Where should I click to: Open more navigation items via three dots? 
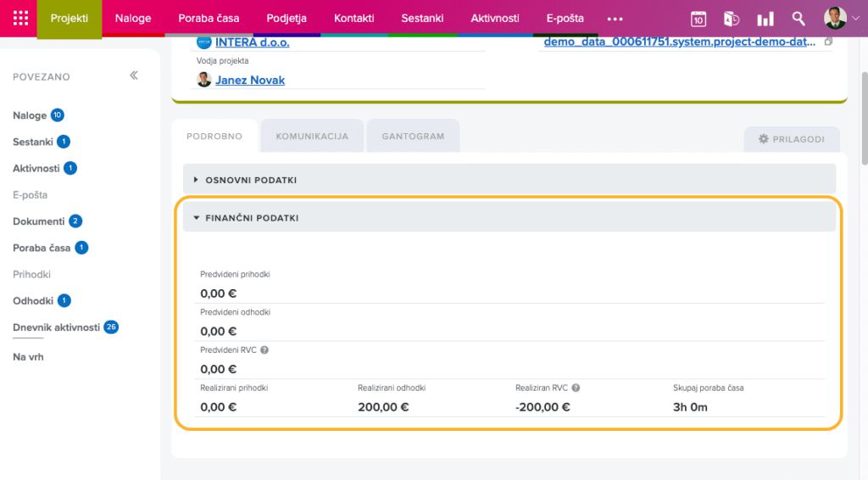pyautogui.click(x=615, y=19)
